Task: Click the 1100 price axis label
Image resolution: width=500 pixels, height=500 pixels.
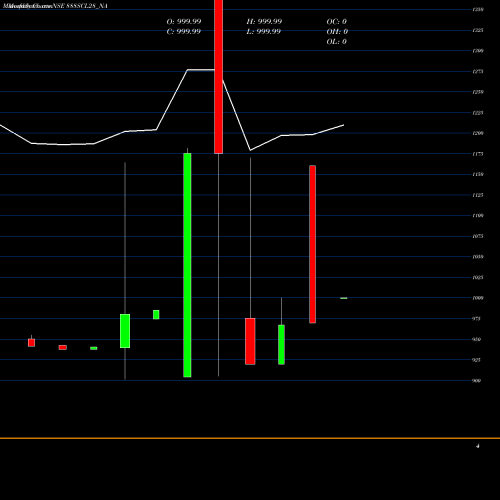Action: point(478,215)
